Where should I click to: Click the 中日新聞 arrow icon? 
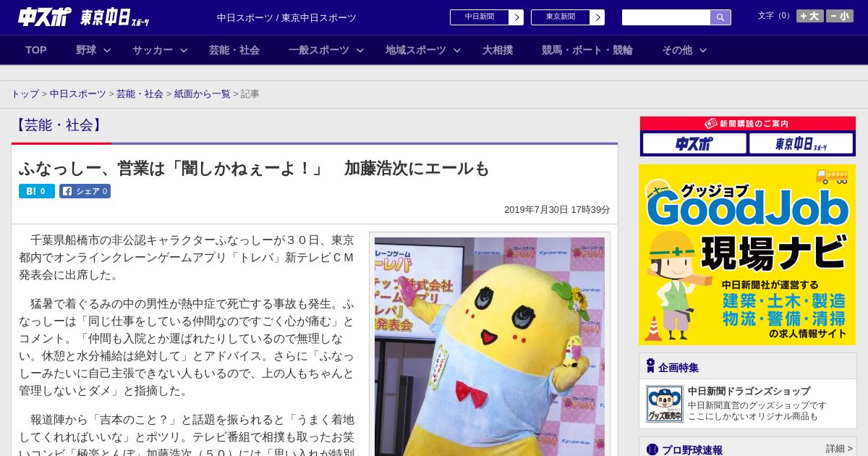pyautogui.click(x=516, y=17)
